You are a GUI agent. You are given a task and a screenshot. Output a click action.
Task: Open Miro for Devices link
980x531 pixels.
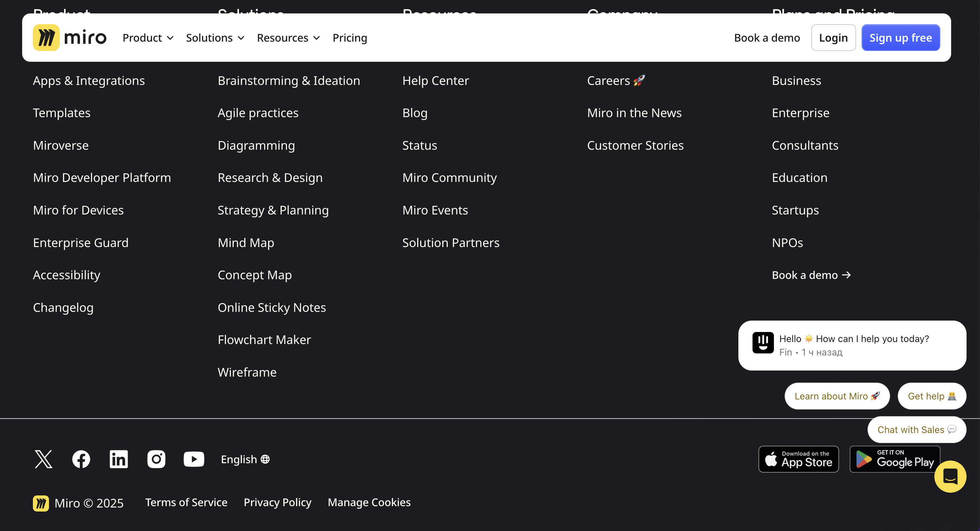(79, 210)
